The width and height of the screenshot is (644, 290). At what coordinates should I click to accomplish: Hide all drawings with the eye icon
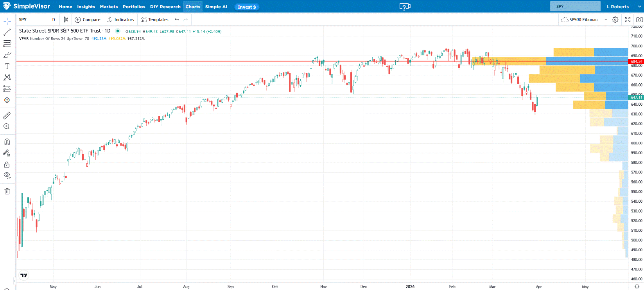click(x=7, y=175)
